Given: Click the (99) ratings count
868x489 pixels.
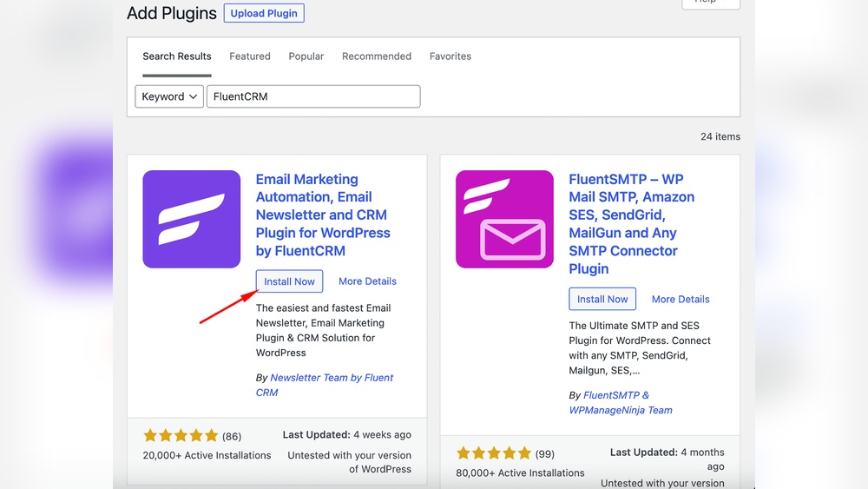Looking at the screenshot, I should (545, 454).
